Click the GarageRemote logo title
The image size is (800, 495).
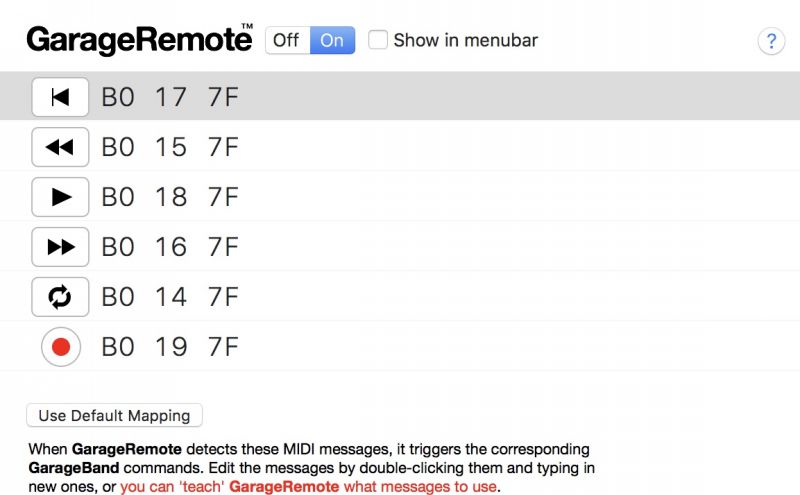click(138, 40)
